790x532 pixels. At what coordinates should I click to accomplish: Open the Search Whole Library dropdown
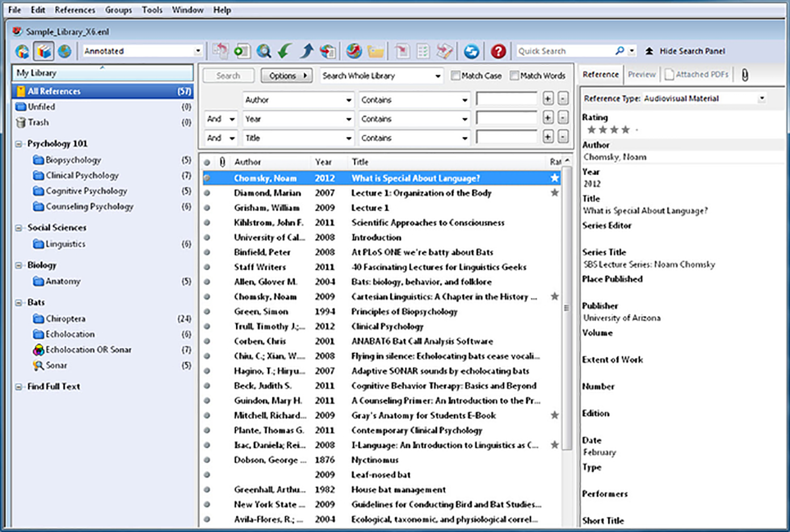coord(381,75)
